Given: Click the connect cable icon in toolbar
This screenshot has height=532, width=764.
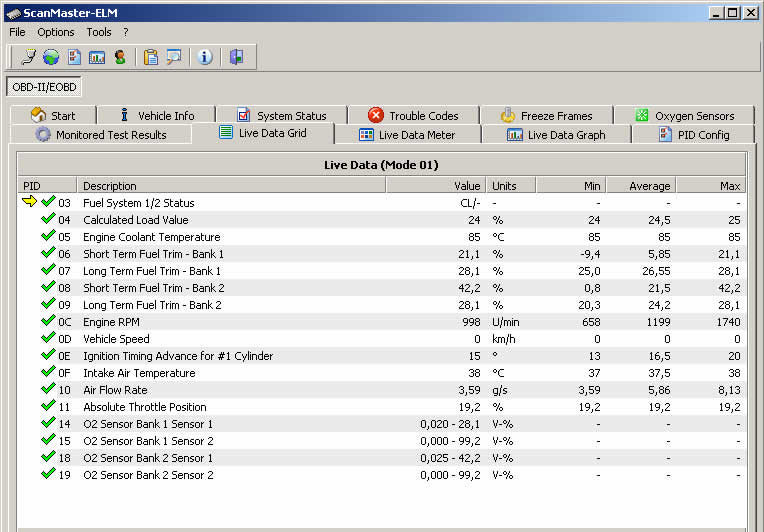Looking at the screenshot, I should [28, 57].
